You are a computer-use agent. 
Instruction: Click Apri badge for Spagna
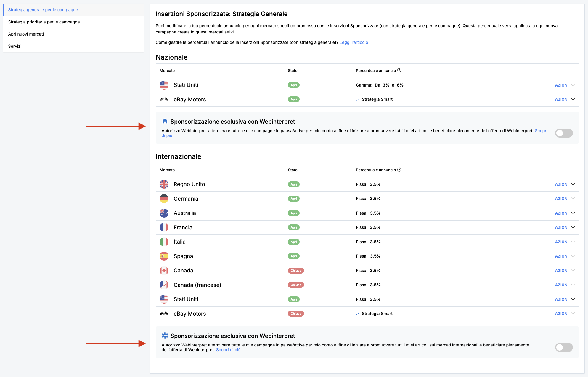(x=293, y=256)
